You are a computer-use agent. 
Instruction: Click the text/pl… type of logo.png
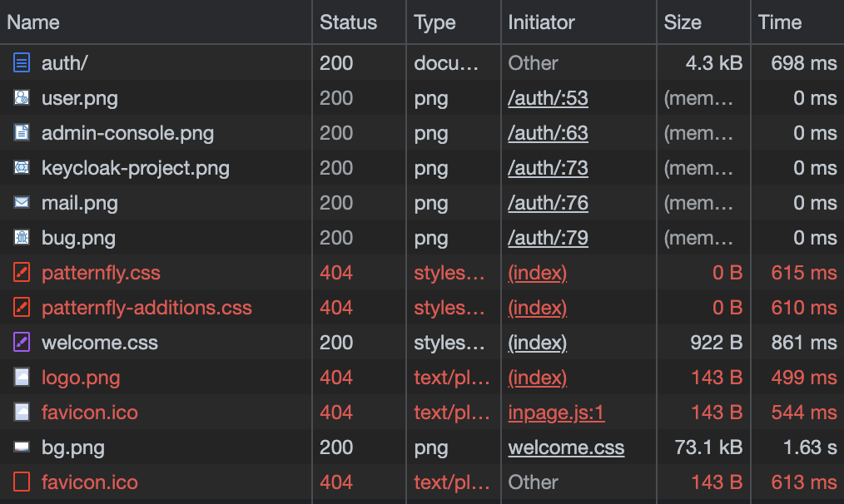[x=452, y=378]
